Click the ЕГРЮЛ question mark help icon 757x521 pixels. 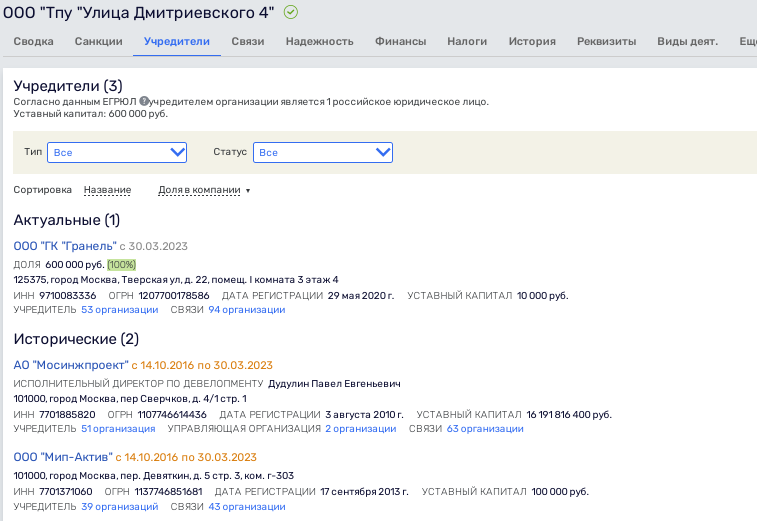click(144, 101)
